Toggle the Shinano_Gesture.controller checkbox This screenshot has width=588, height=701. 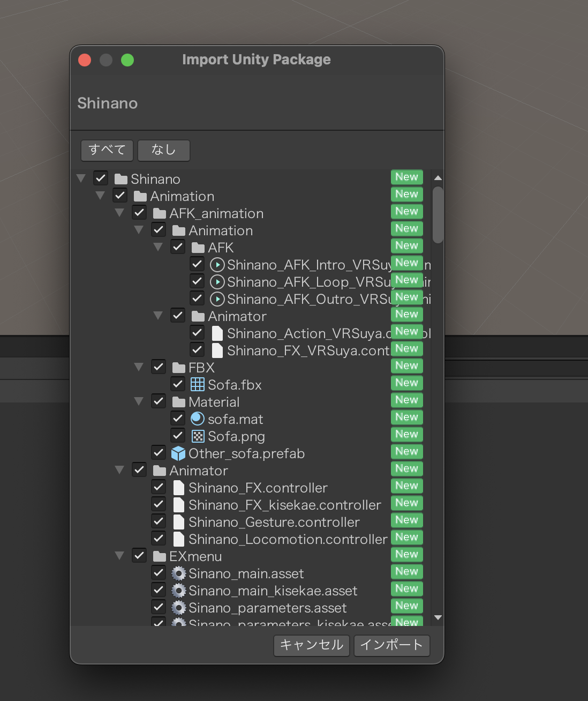coord(159,521)
